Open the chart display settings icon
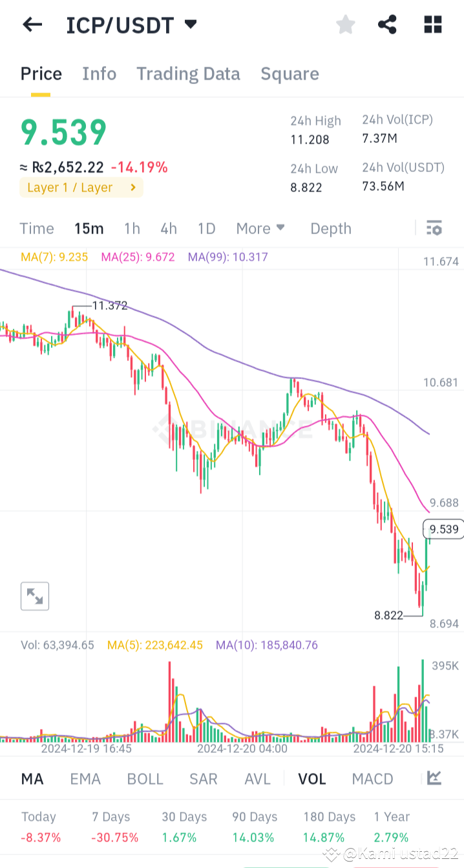Image resolution: width=464 pixels, height=868 pixels. click(434, 228)
